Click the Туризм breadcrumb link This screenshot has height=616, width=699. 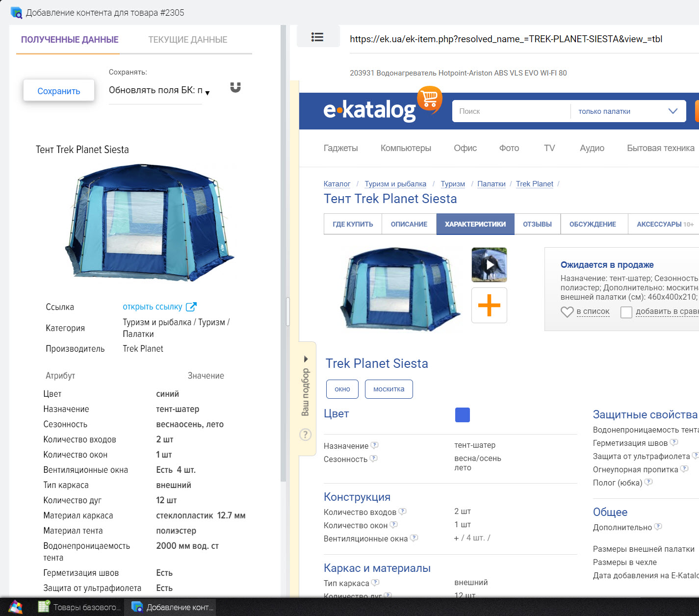coord(453,184)
